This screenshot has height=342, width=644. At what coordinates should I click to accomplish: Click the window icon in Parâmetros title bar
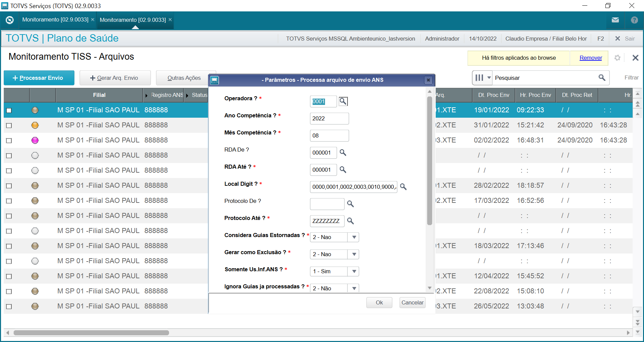(215, 80)
